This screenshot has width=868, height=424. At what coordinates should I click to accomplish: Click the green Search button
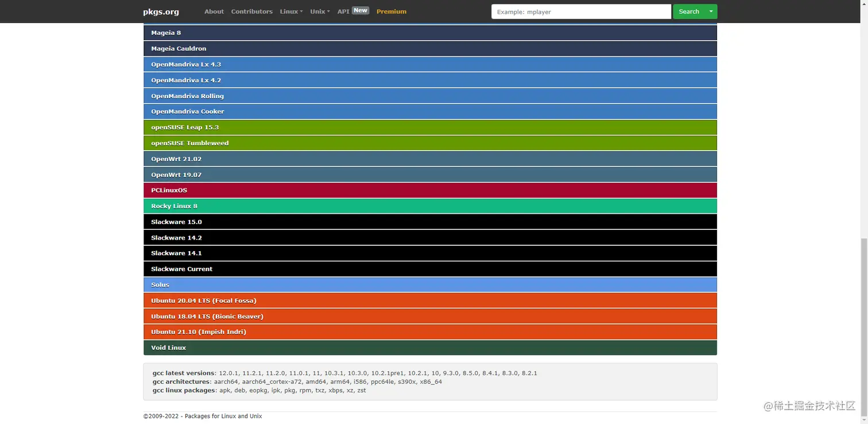[x=689, y=11]
